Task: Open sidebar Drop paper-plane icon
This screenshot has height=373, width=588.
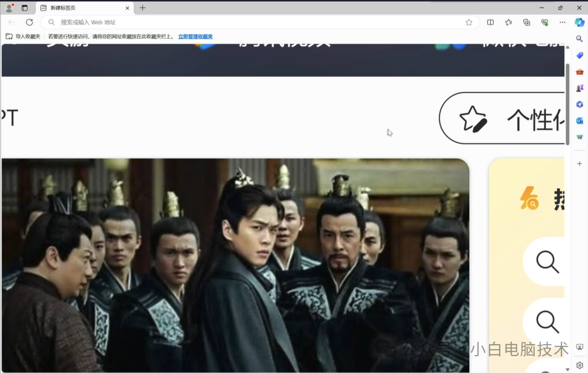Action: pyautogui.click(x=579, y=137)
